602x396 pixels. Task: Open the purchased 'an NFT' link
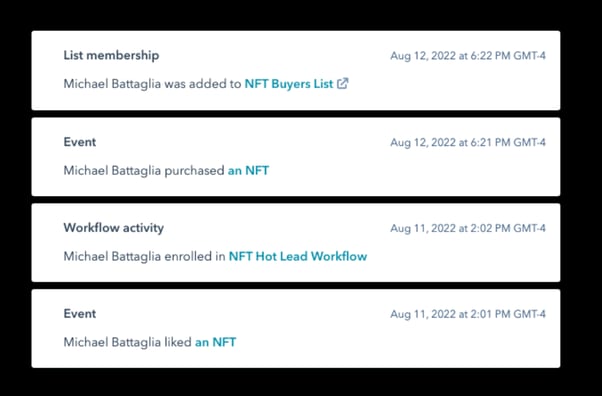coord(248,171)
